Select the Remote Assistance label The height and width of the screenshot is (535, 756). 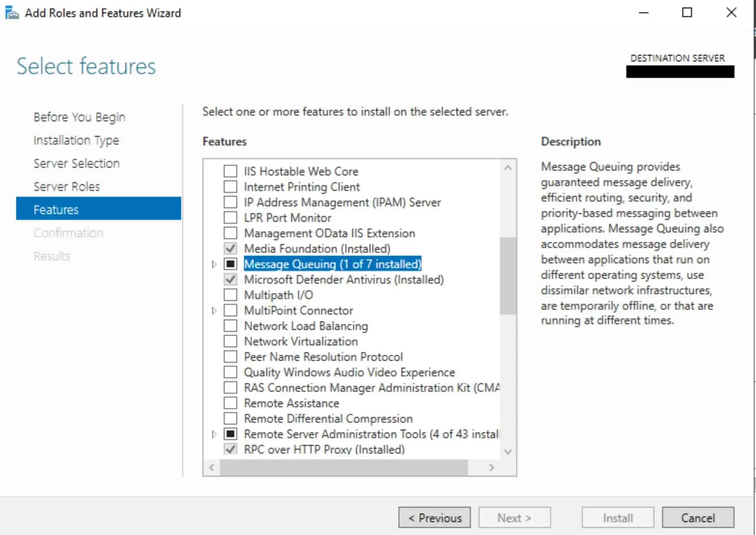(292, 403)
